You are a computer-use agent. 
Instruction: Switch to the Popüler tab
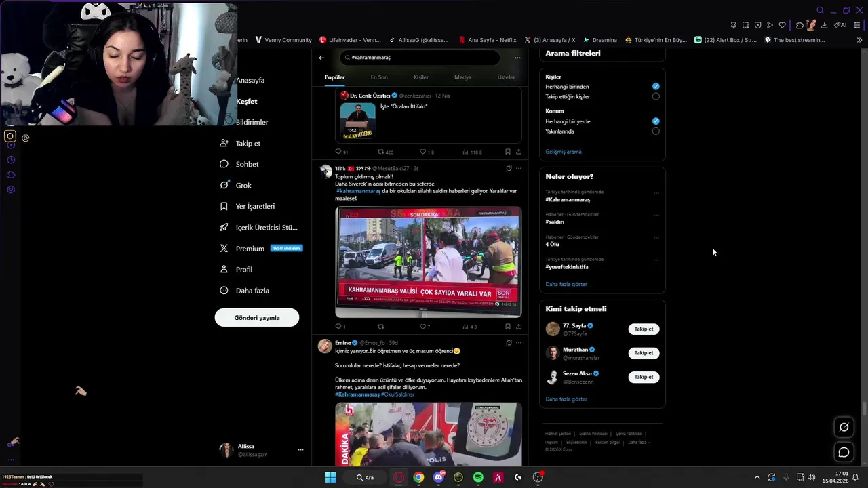(x=334, y=77)
